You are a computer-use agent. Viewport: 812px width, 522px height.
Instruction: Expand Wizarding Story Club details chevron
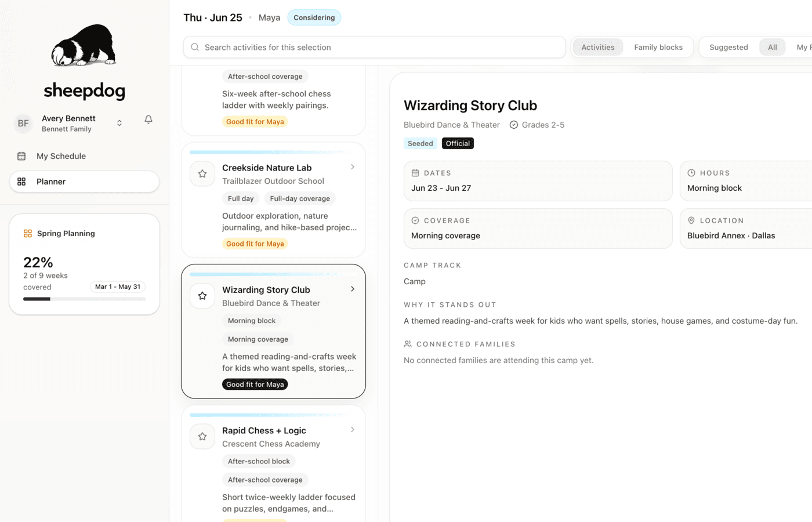coord(353,289)
